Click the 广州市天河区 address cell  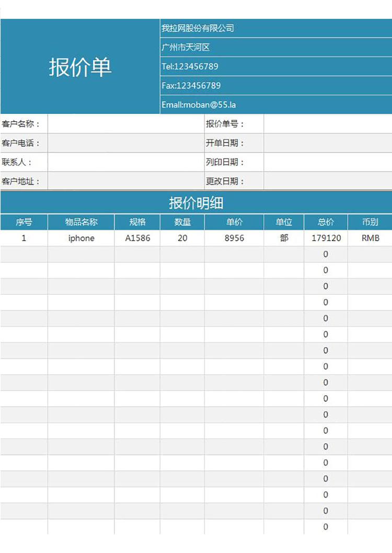[x=275, y=48]
